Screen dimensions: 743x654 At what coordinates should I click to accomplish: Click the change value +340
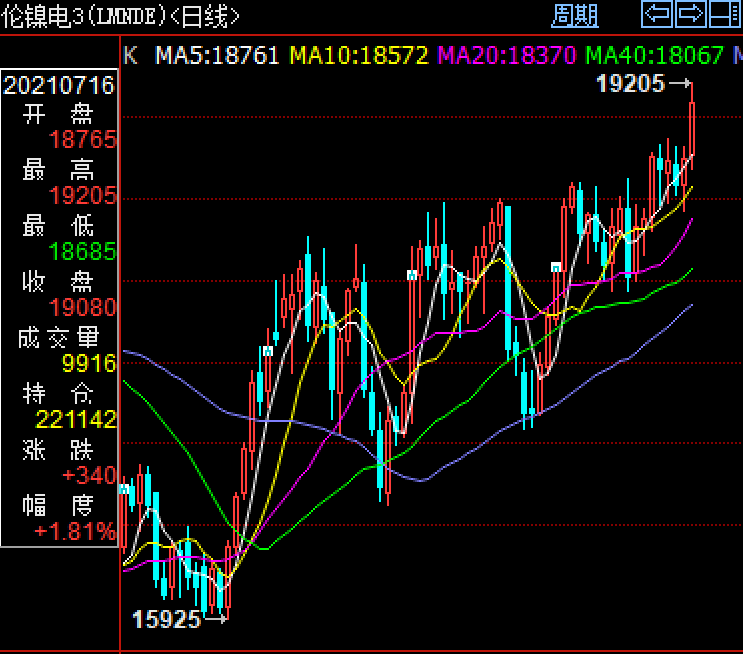[89, 475]
